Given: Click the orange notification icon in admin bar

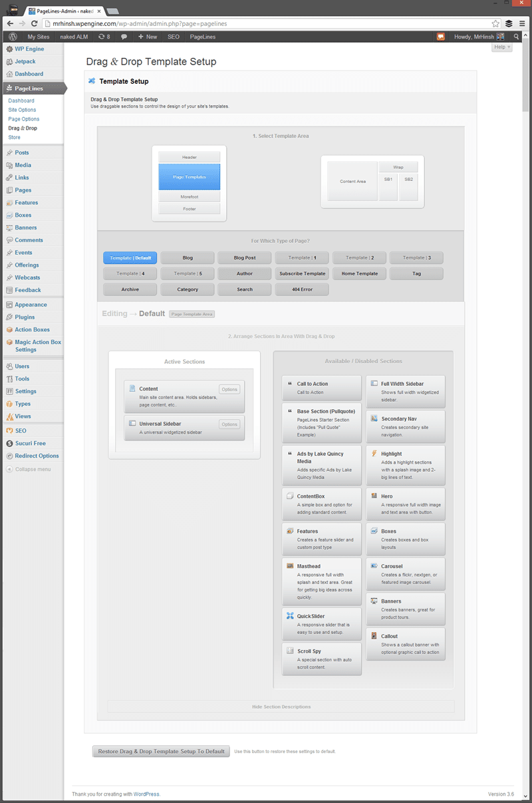Looking at the screenshot, I should (441, 37).
